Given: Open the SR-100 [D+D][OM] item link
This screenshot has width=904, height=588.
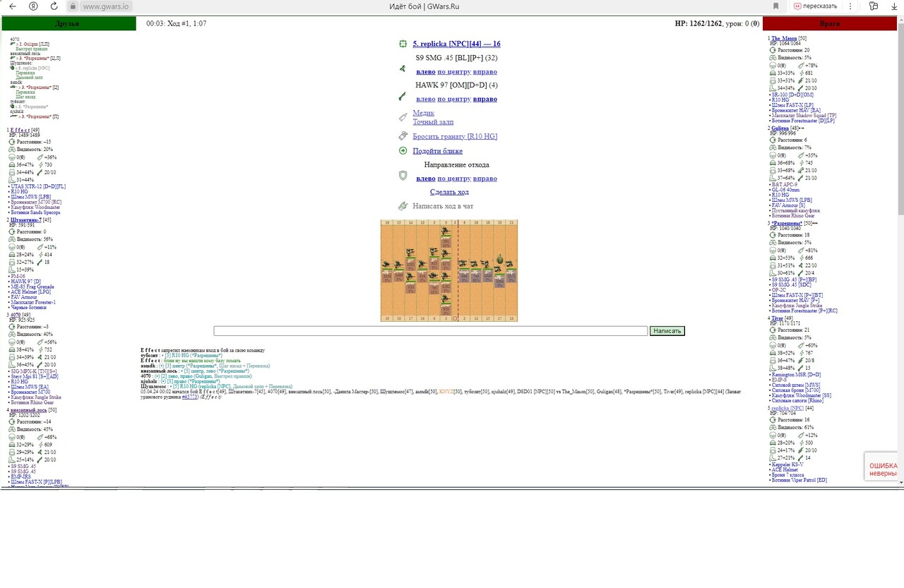Looking at the screenshot, I should [792, 95].
